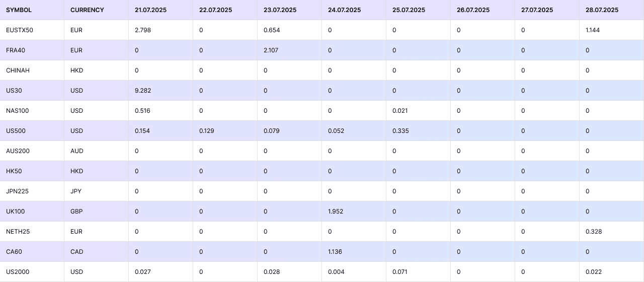Click the US30 symbol cell
The height and width of the screenshot is (282, 644).
(x=32, y=91)
